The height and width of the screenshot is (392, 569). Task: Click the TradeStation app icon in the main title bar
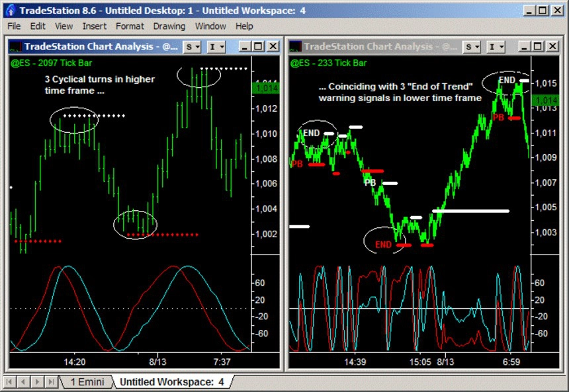coord(11,10)
